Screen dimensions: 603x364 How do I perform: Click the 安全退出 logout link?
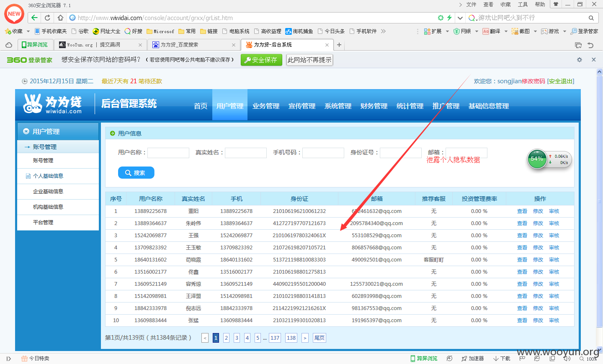pyautogui.click(x=561, y=81)
